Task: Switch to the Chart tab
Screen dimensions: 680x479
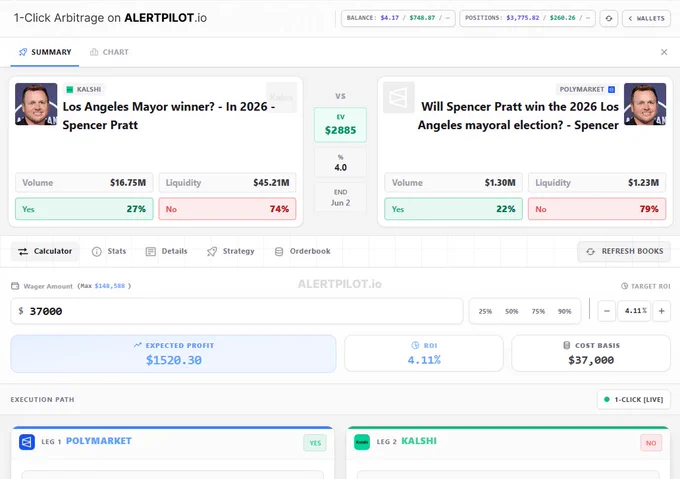Action: tap(109, 52)
